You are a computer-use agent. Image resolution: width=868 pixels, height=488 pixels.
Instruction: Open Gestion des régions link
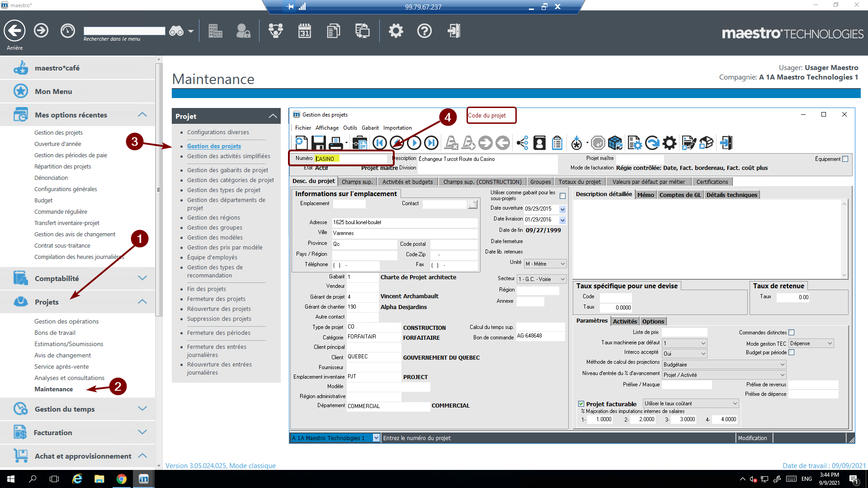213,217
